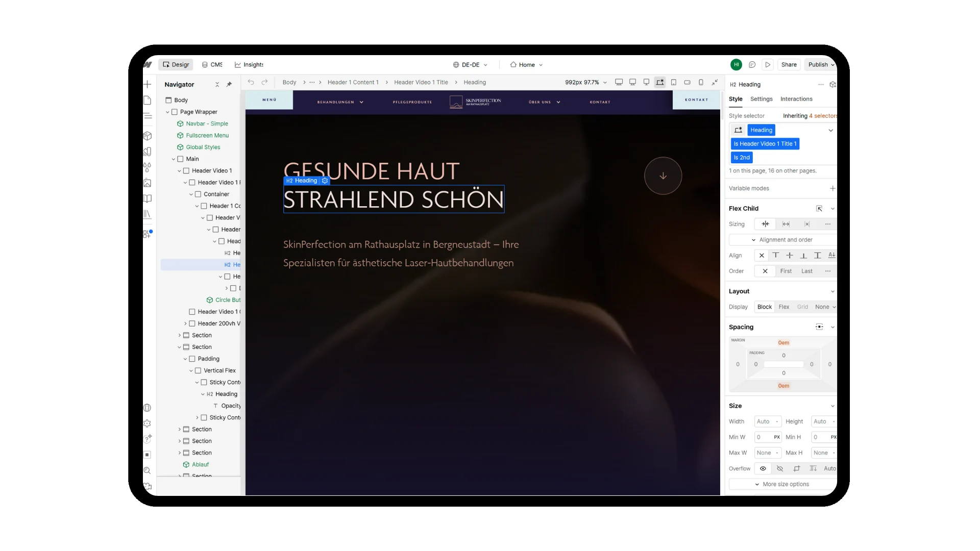
Task: Select the largest desktop breakpoint icon
Action: point(619,82)
